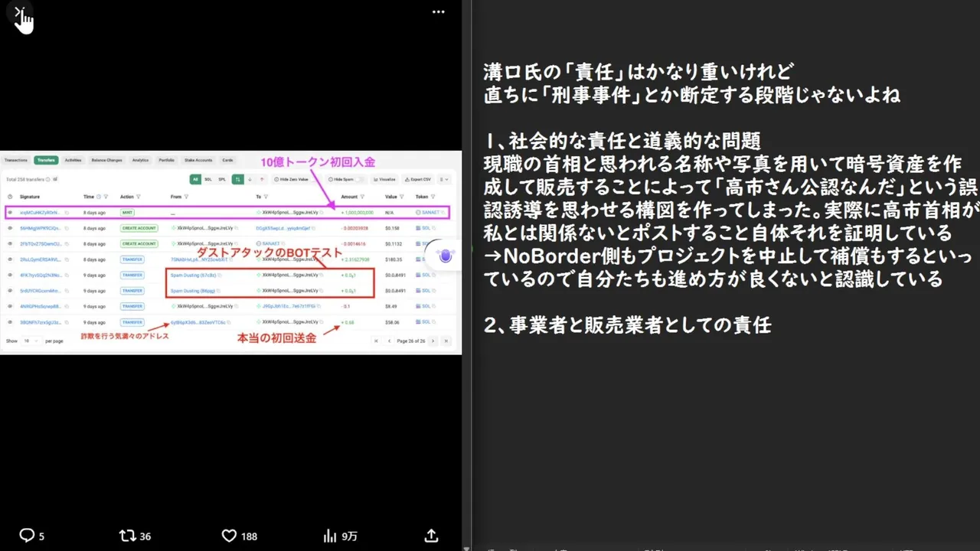Open the From column filter
Image resolution: width=980 pixels, height=551 pixels.
[186, 197]
